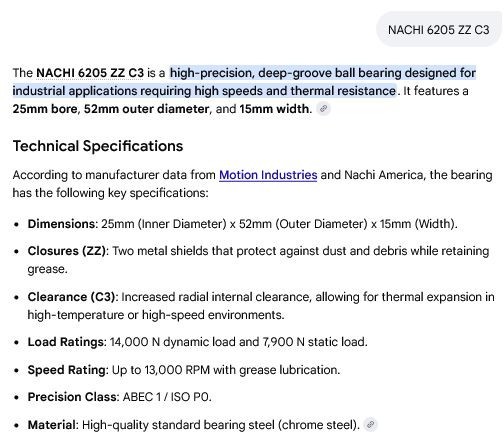The height and width of the screenshot is (444, 504).
Task: Click the source link icon after "15mm width"
Action: pos(323,109)
